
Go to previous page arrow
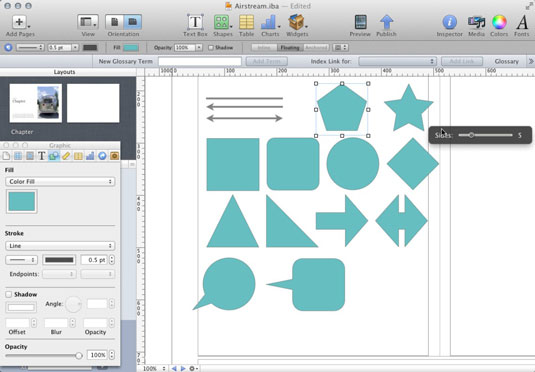(174, 369)
